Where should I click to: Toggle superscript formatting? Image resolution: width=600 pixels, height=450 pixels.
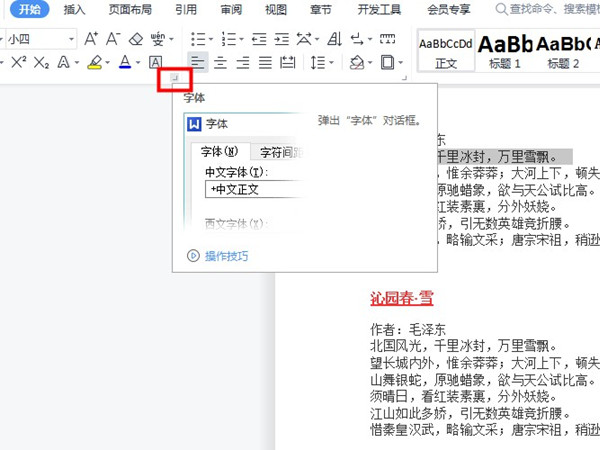(x=18, y=63)
